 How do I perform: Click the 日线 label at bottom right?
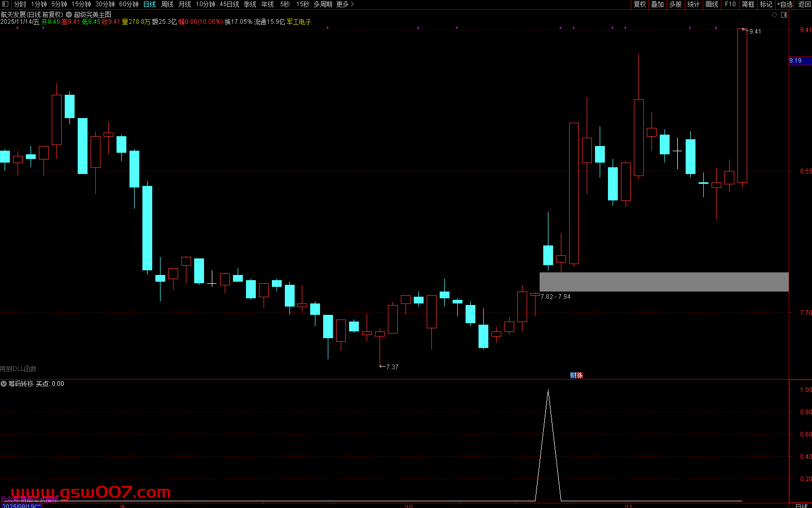tap(801, 505)
